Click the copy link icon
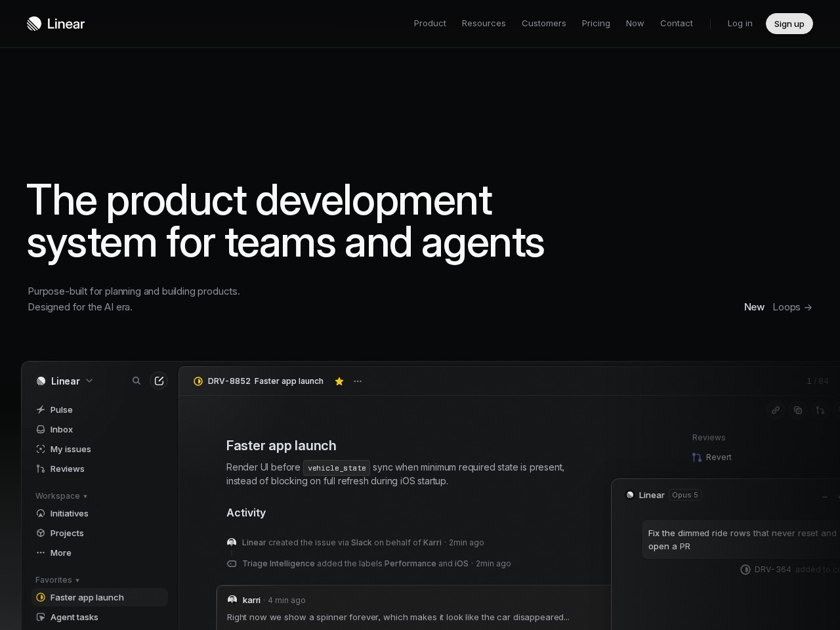Image resolution: width=840 pixels, height=630 pixels. pos(776,410)
